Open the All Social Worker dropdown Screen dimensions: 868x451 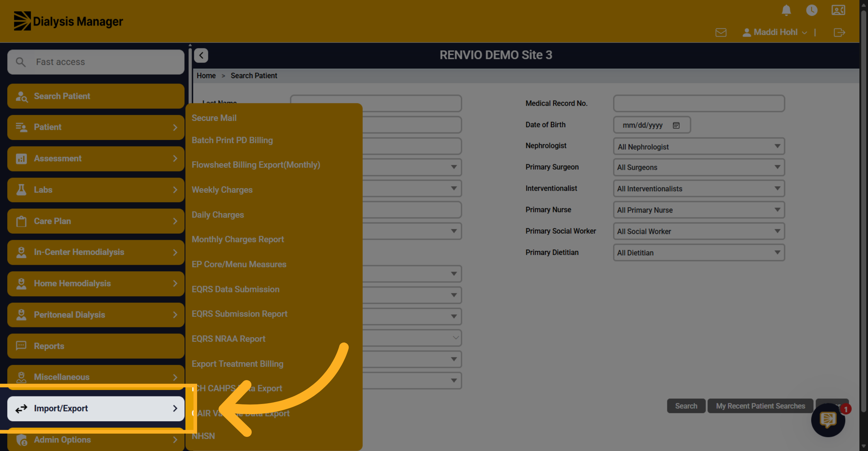(699, 231)
